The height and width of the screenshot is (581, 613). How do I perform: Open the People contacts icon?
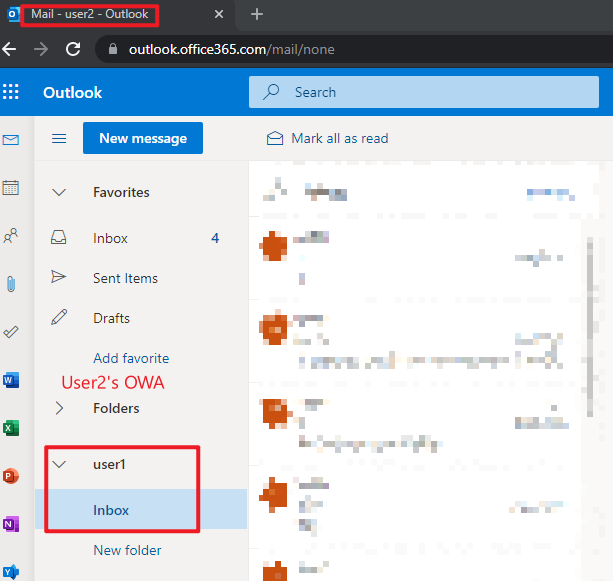[x=11, y=236]
